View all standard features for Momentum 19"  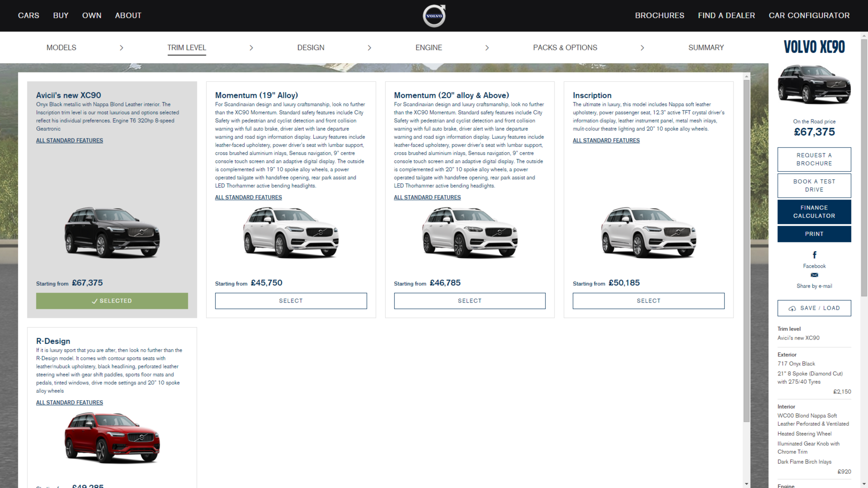click(x=248, y=197)
